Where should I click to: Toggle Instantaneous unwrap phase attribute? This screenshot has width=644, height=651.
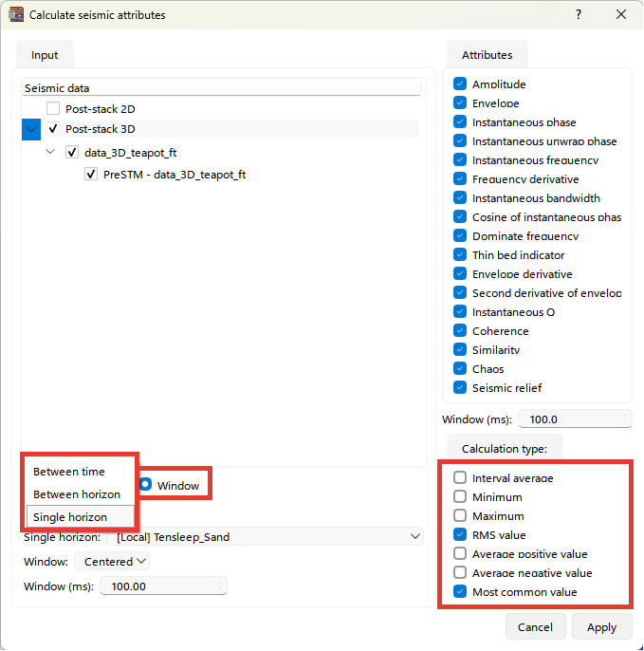tap(460, 140)
